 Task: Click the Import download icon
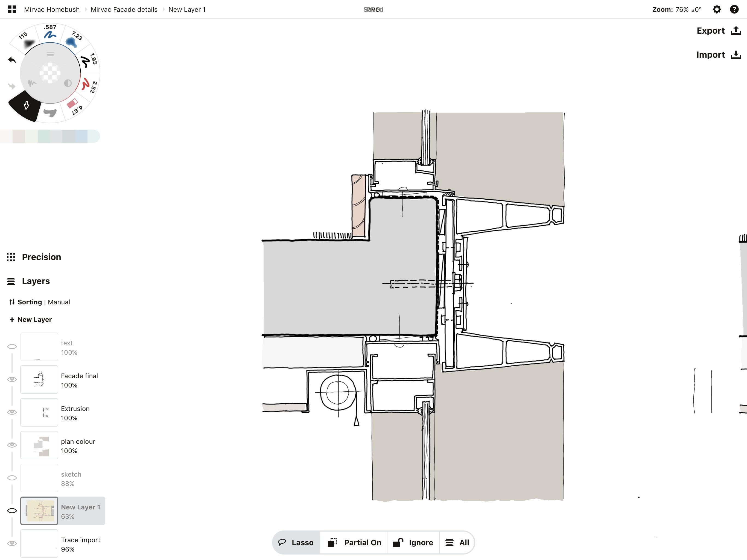tap(736, 55)
